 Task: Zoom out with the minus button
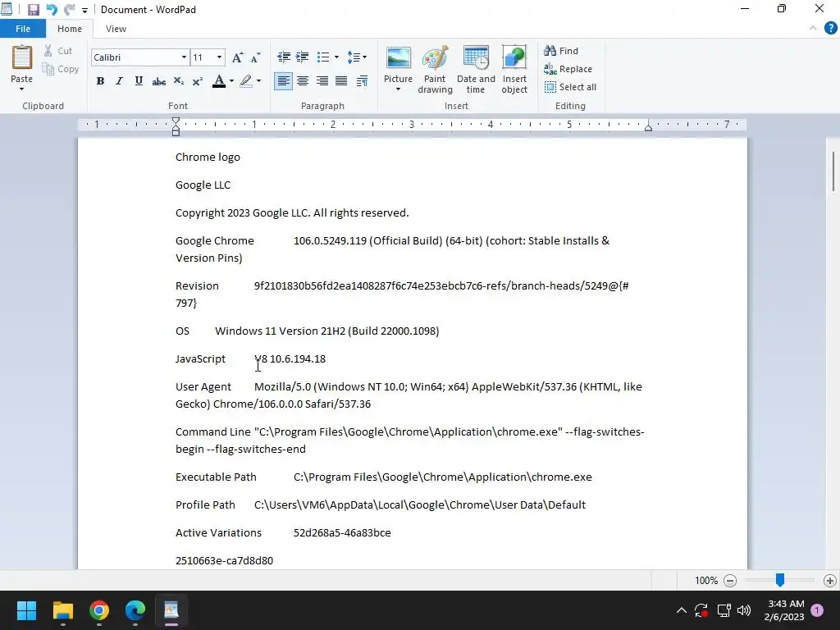729,581
